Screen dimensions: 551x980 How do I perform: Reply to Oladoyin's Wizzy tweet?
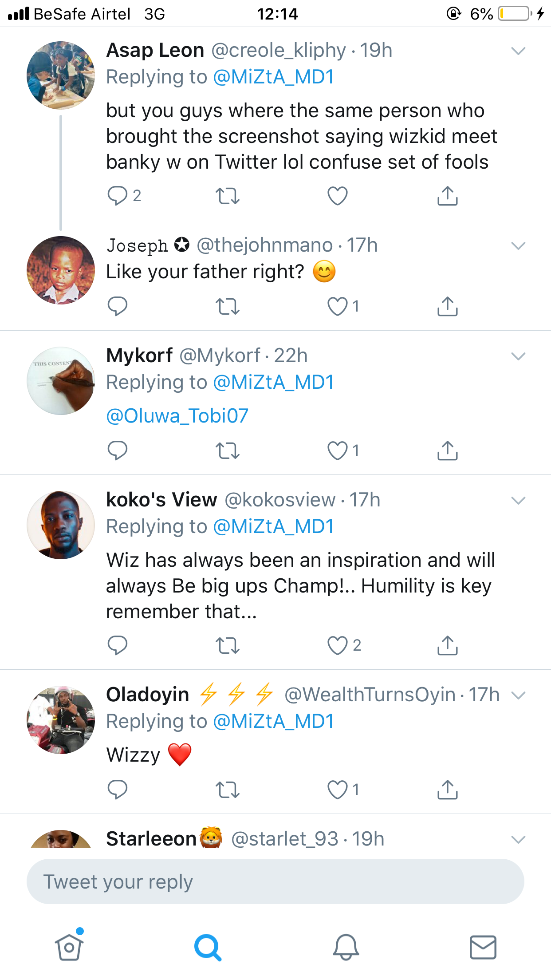118,790
